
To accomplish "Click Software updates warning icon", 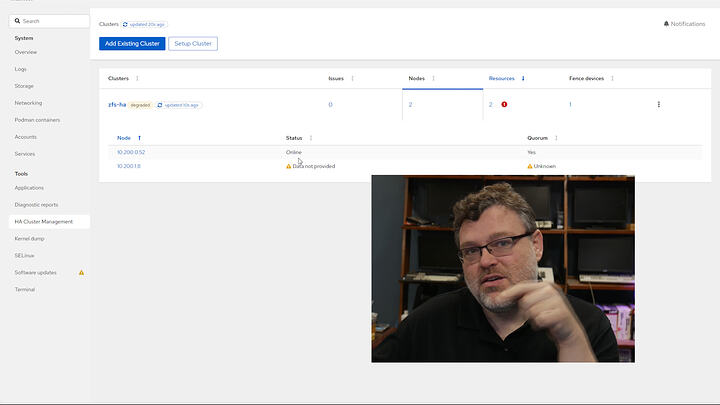I will click(x=81, y=273).
